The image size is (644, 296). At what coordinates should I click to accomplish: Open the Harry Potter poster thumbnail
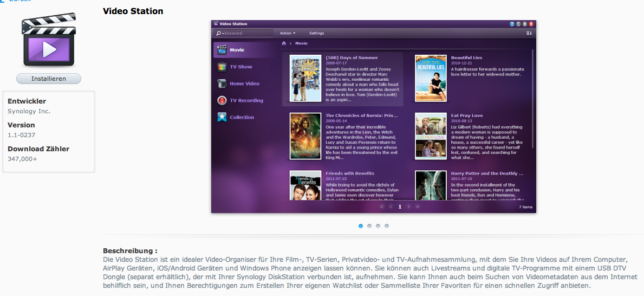click(x=431, y=185)
